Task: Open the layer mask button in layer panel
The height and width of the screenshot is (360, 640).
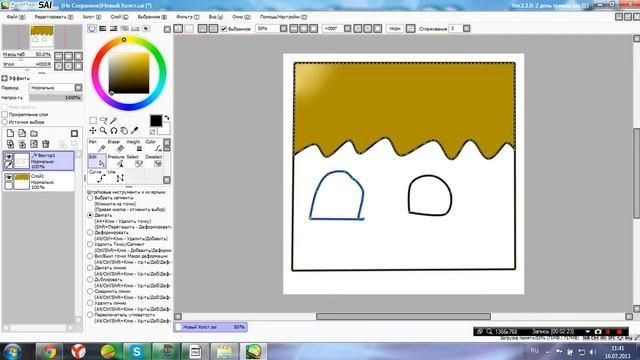Action: (74, 133)
